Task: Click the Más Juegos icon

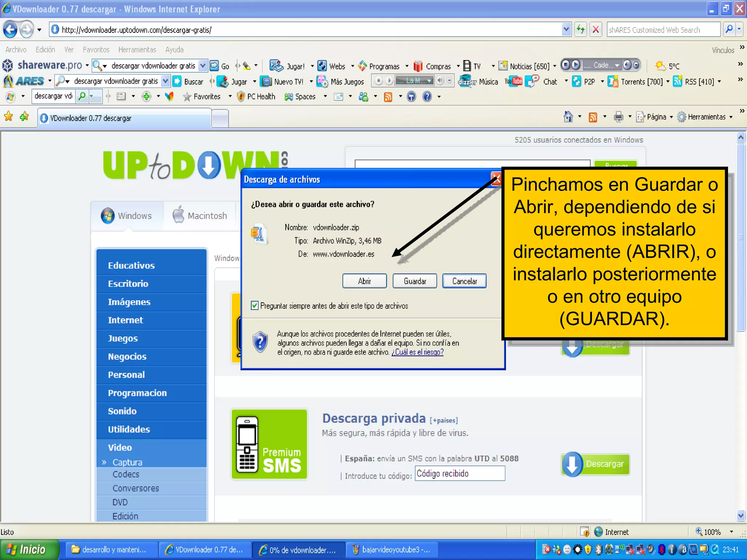Action: (322, 81)
